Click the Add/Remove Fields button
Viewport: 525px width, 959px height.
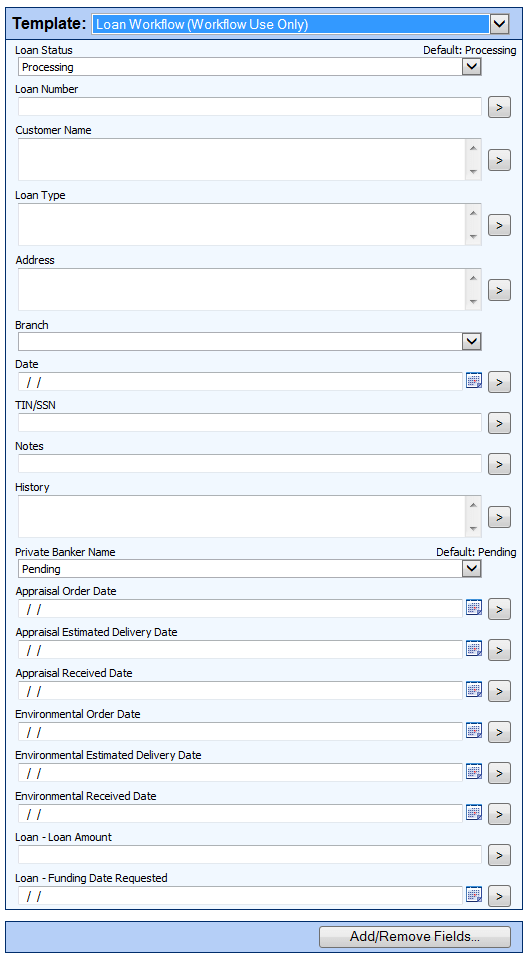pyautogui.click(x=414, y=936)
